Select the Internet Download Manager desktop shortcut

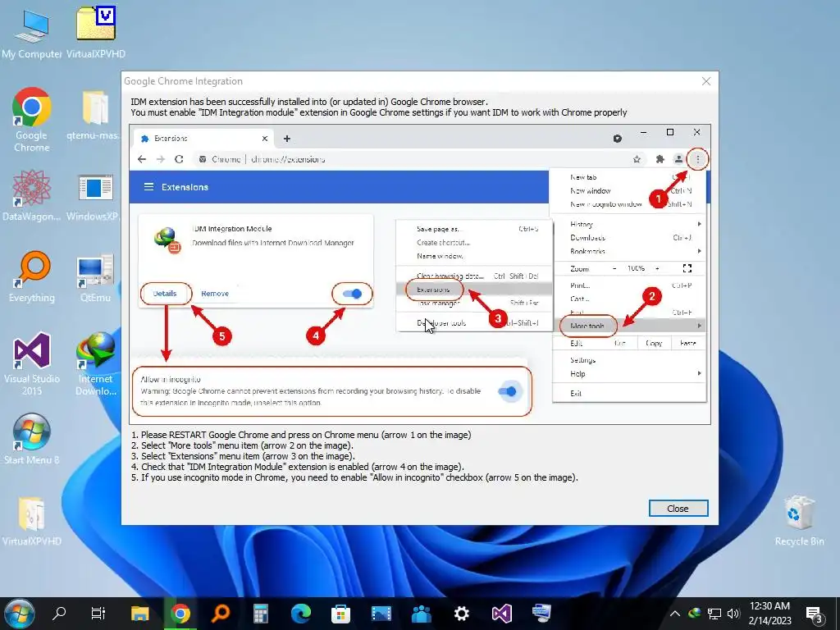tap(96, 364)
